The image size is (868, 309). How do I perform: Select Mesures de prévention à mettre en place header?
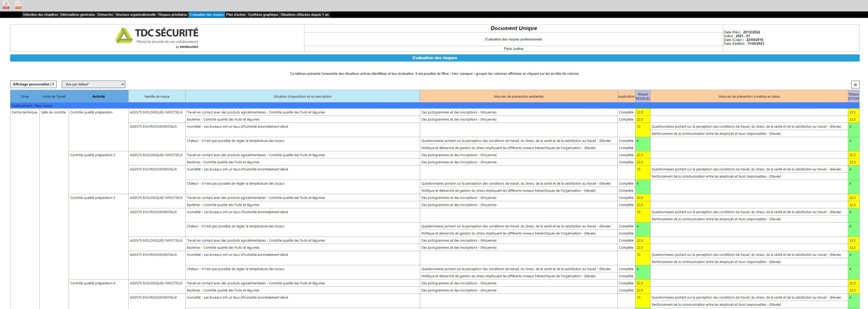coord(749,97)
